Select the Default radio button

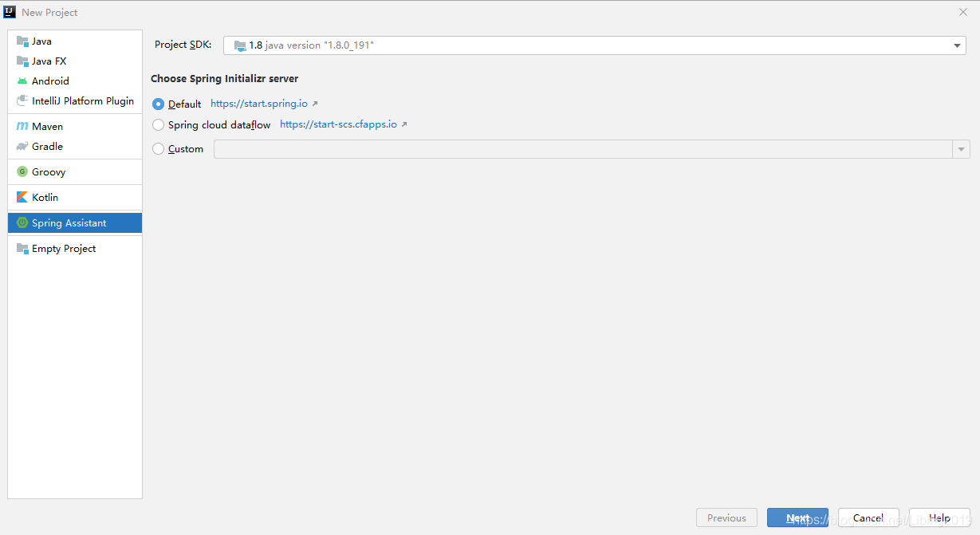158,104
